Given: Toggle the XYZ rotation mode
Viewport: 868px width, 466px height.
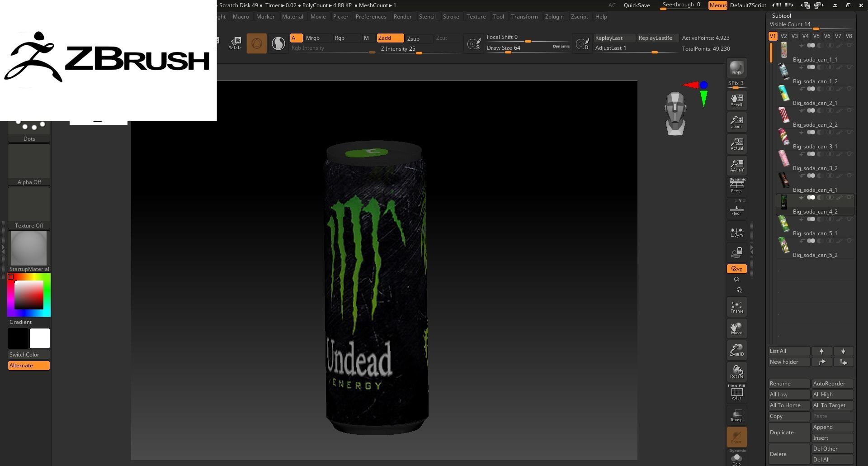Looking at the screenshot, I should point(736,269).
